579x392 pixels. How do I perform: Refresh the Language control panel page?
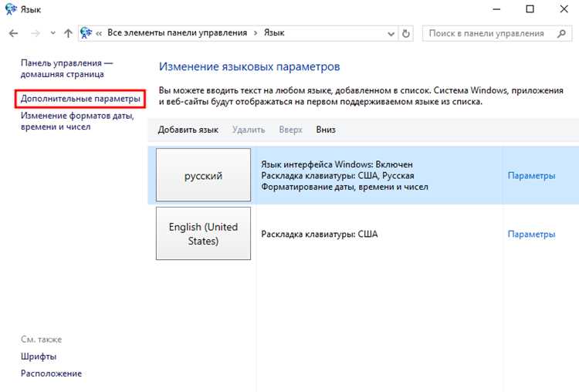click(406, 34)
